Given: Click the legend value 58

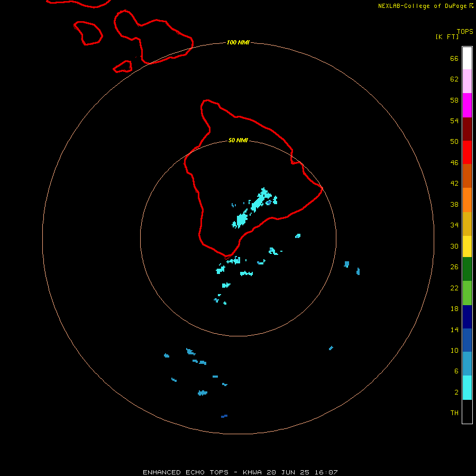Looking at the screenshot, I should tap(454, 100).
